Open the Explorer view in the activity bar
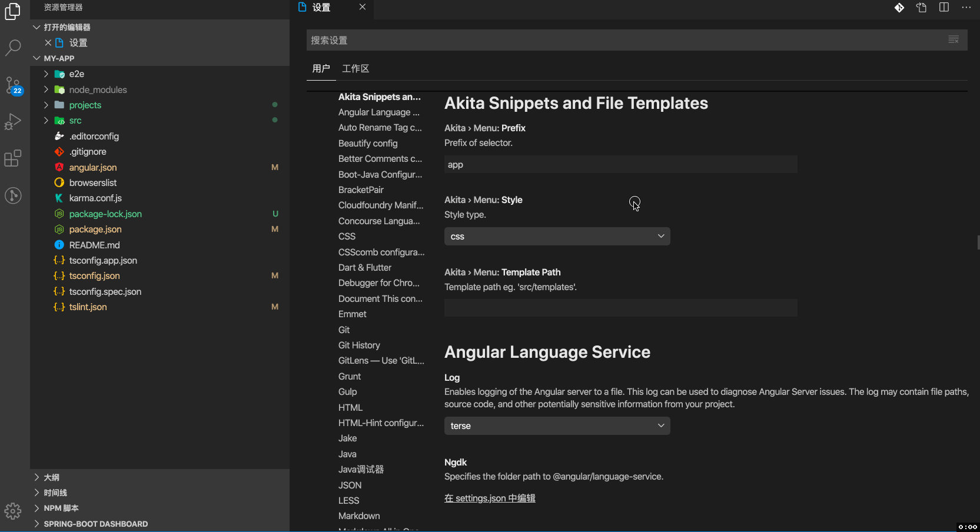 [x=13, y=12]
